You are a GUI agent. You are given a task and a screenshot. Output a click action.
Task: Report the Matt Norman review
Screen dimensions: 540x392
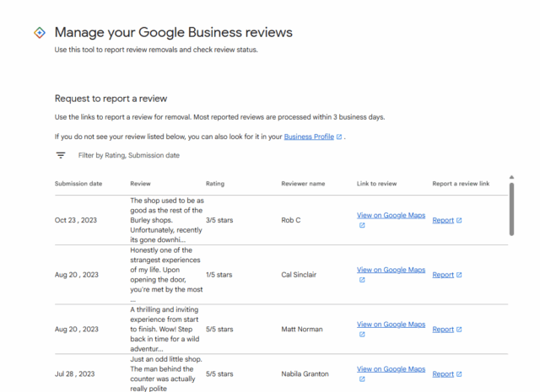[443, 330]
